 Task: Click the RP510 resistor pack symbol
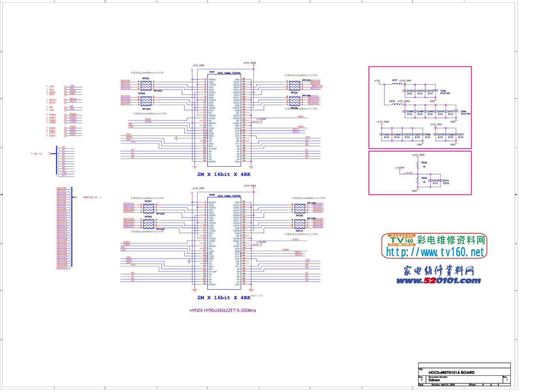point(300,224)
